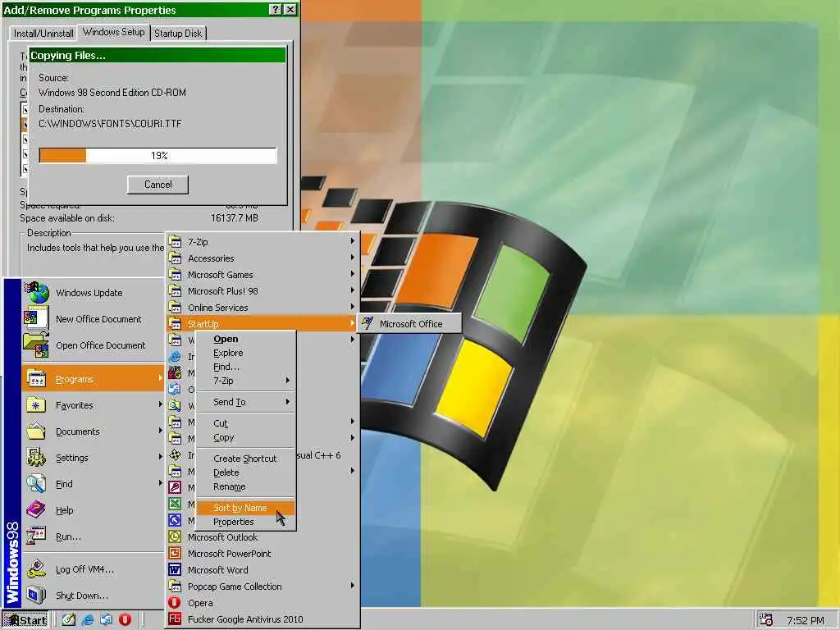Cancel the file copying operation
The width and height of the screenshot is (840, 630).
click(158, 185)
